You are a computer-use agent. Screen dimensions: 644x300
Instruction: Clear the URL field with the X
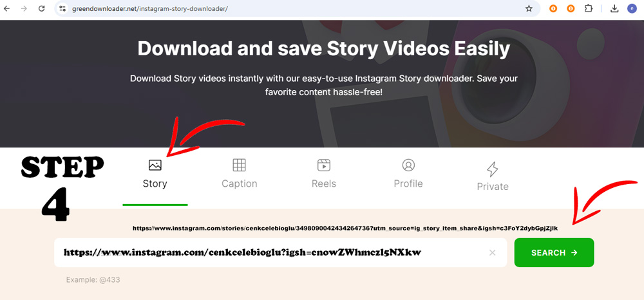pos(493,252)
